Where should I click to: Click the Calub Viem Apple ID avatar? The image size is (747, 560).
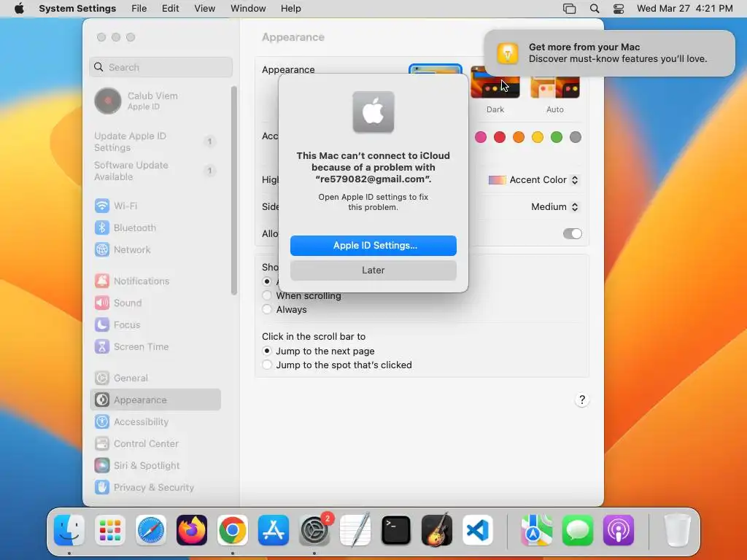[108, 101]
